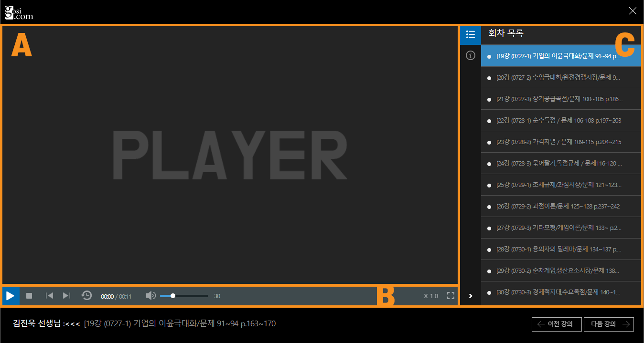Close the player with the X button
Screen dimensions: 644x343
click(633, 11)
